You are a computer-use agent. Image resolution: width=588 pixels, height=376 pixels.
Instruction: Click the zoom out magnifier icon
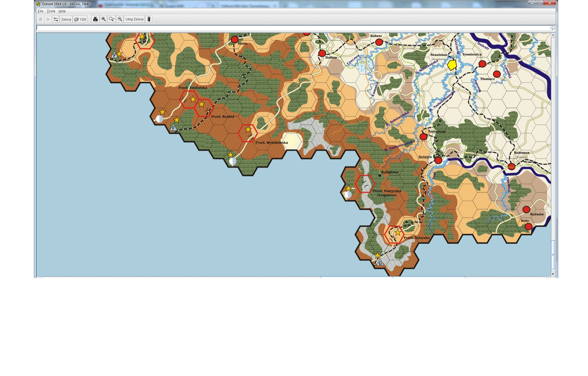coord(120,19)
